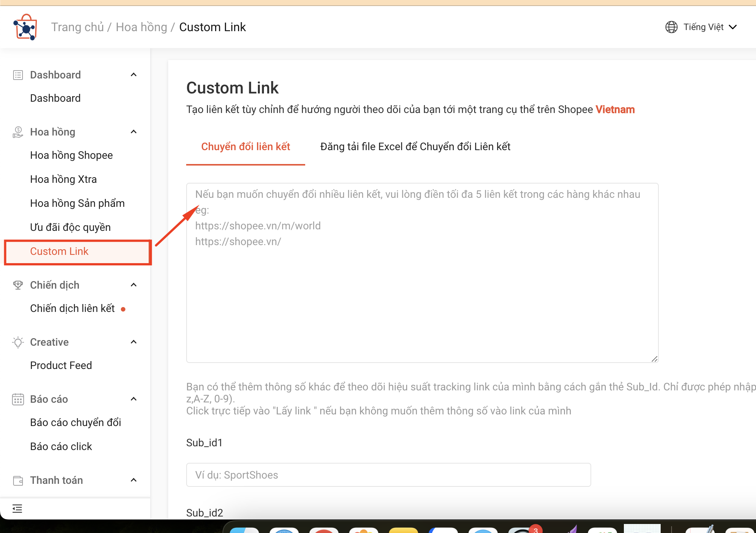
Task: Click the Chiến dịch trophy icon
Action: pyautogui.click(x=18, y=285)
